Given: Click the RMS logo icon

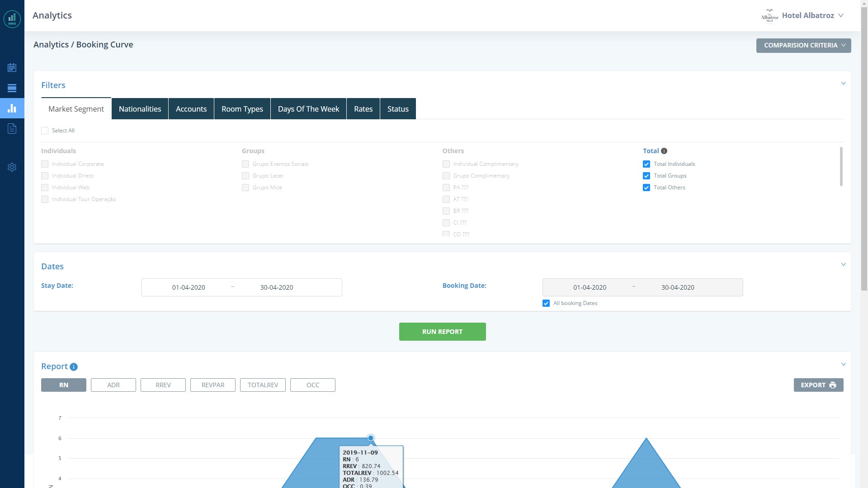Looking at the screenshot, I should point(12,19).
